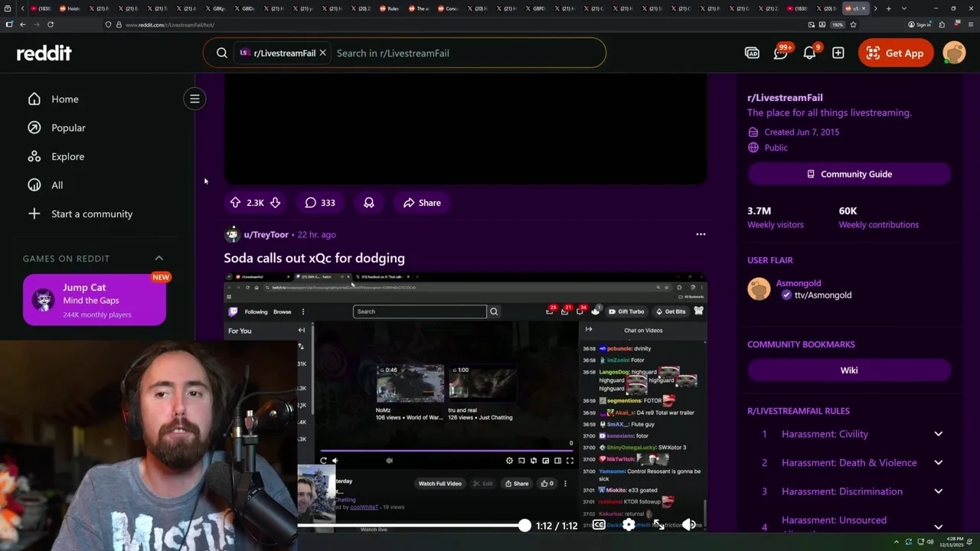Click the 'Public' community label
980x551 pixels.
[x=776, y=148]
